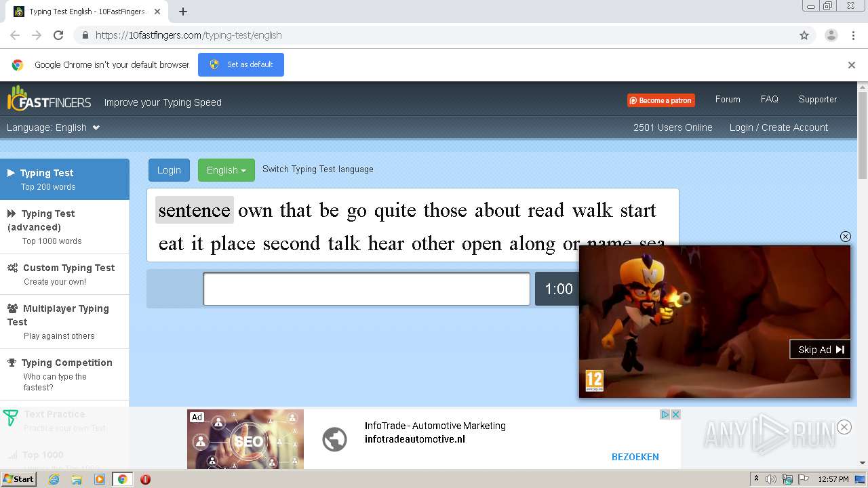The width and height of the screenshot is (868, 488).
Task: Open the file explorer taskbar icon
Action: [77, 479]
